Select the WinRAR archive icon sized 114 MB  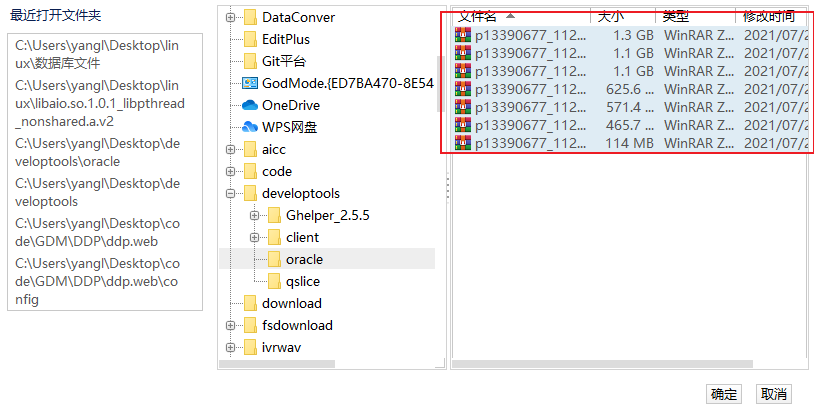[462, 143]
